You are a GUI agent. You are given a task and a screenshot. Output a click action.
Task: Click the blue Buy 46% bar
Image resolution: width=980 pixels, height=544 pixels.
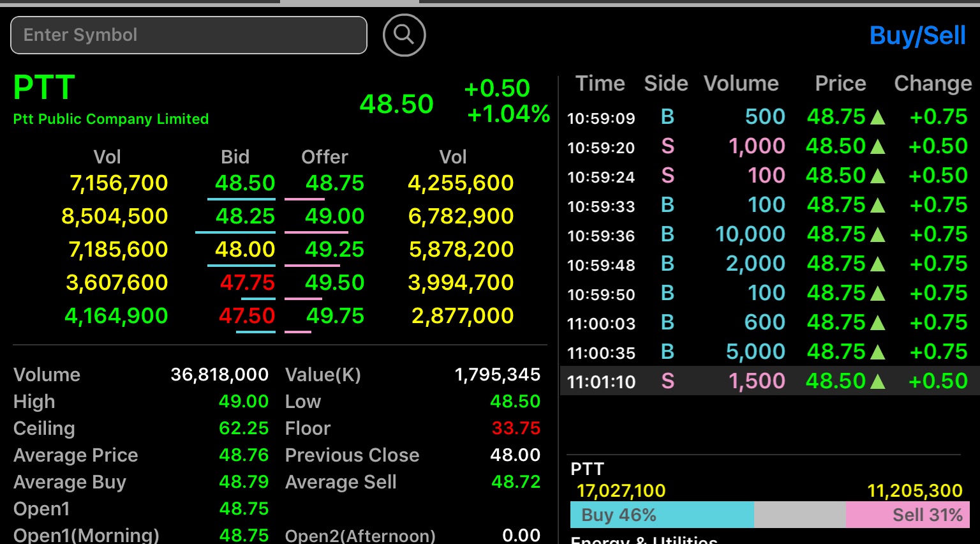[x=662, y=515]
